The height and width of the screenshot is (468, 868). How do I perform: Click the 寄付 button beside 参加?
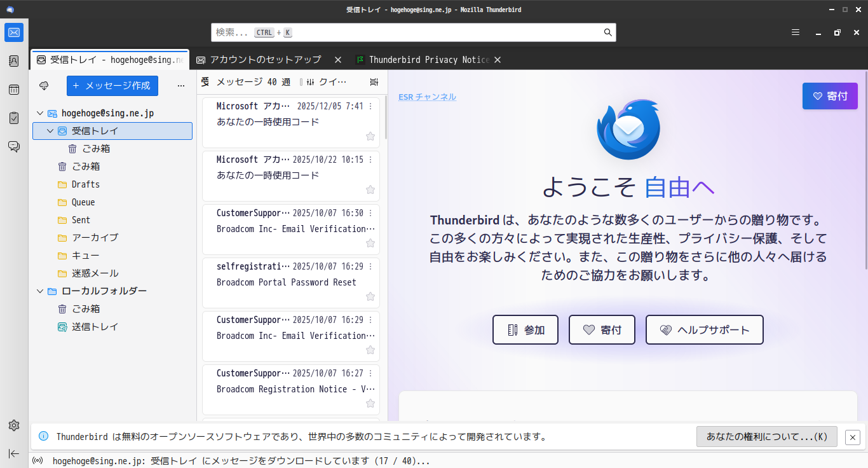click(602, 330)
